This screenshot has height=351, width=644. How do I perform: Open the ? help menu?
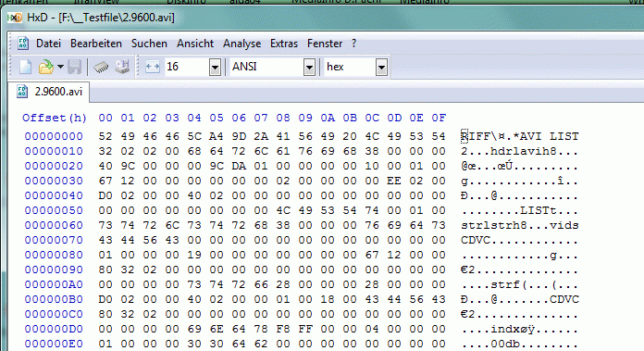[353, 44]
